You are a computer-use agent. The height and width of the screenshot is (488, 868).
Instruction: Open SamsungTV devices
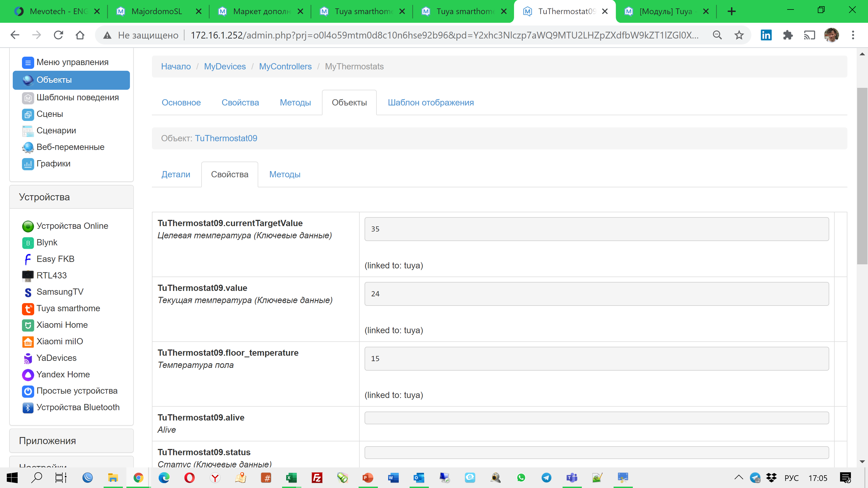[60, 292]
